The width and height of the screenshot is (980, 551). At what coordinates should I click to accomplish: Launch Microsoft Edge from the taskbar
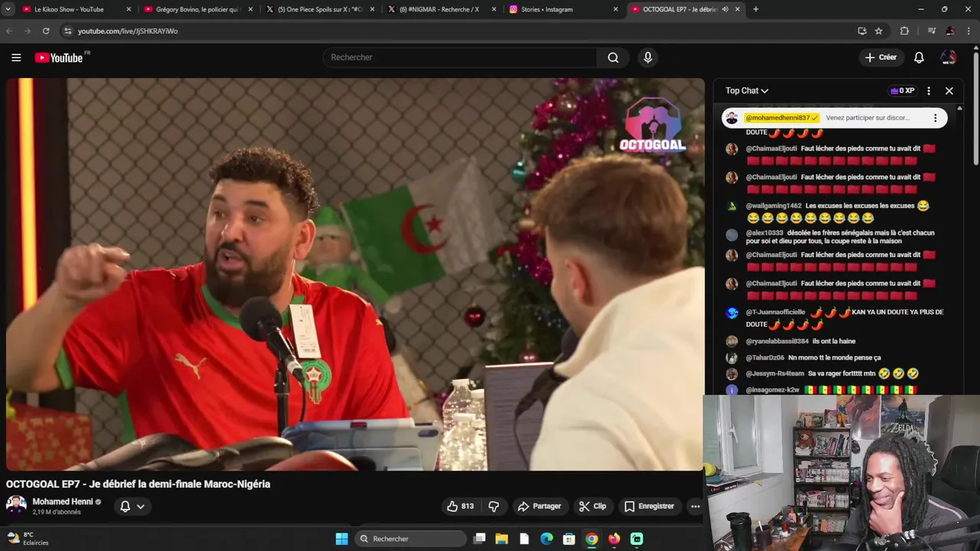coord(547,539)
